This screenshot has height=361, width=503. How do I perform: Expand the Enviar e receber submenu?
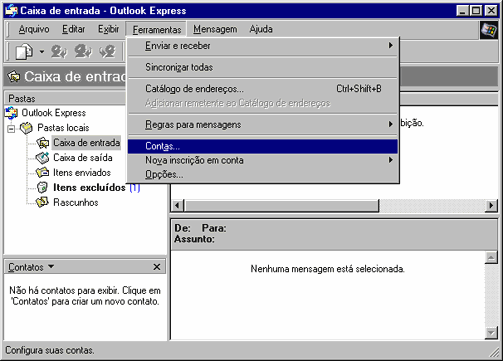pyautogui.click(x=263, y=46)
